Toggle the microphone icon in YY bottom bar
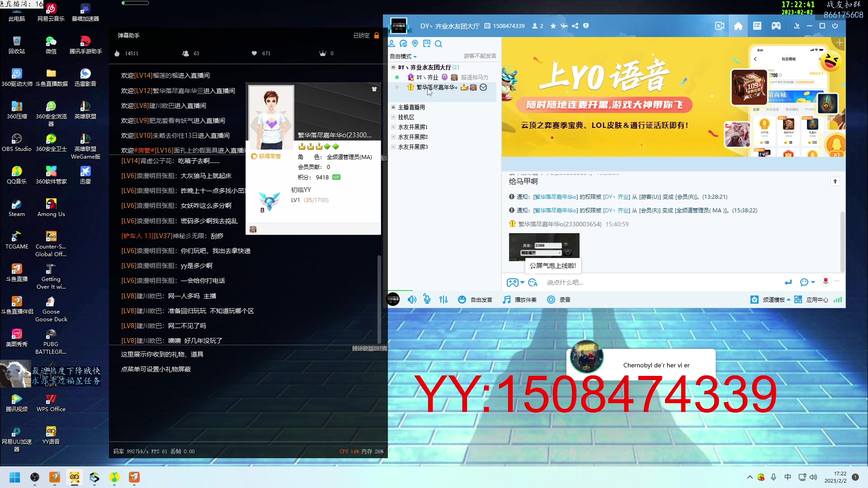 [x=427, y=299]
